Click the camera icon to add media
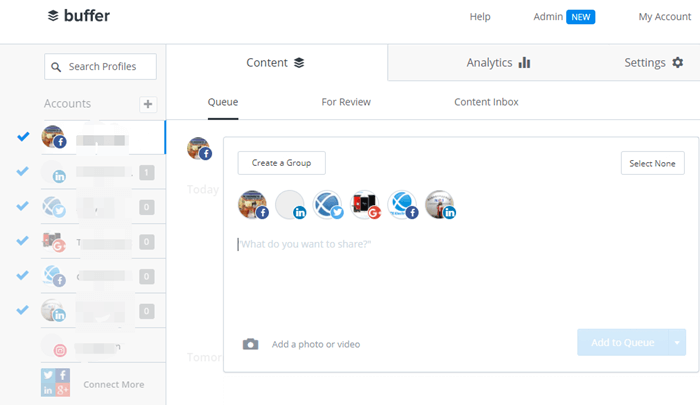 tap(250, 344)
